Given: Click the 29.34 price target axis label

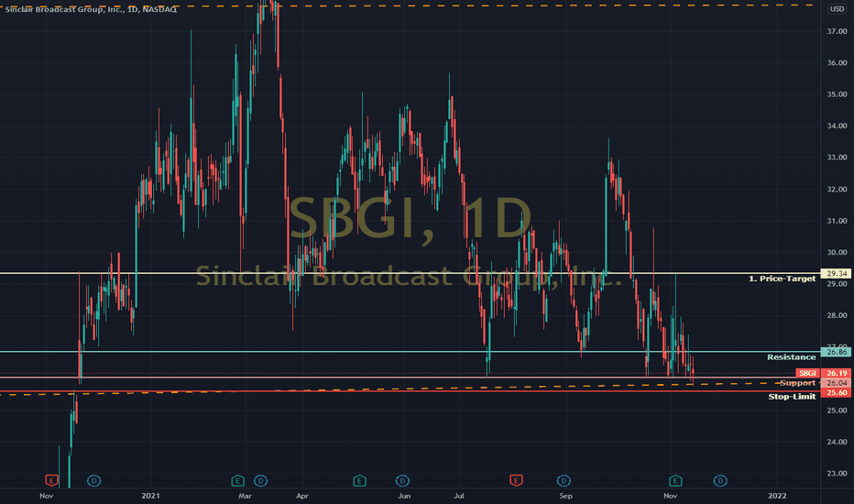Looking at the screenshot, I should (x=836, y=273).
